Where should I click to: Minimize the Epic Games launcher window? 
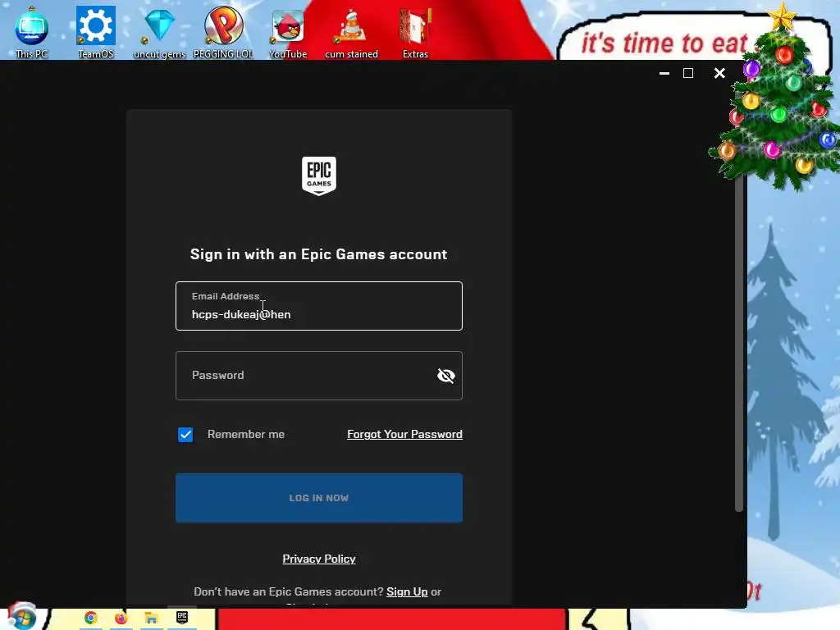click(x=664, y=73)
